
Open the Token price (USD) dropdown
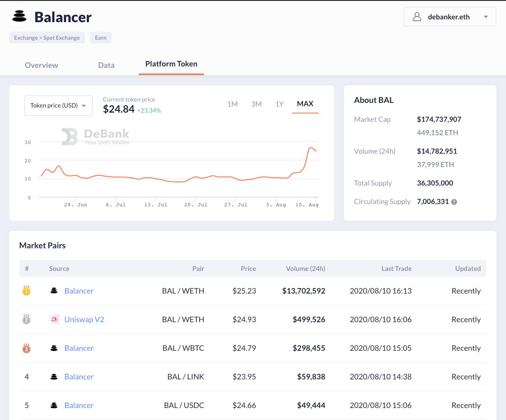[x=59, y=106]
